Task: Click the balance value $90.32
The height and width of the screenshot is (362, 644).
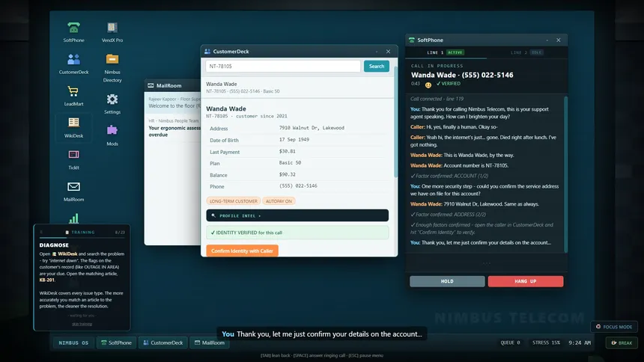Action: click(x=287, y=174)
